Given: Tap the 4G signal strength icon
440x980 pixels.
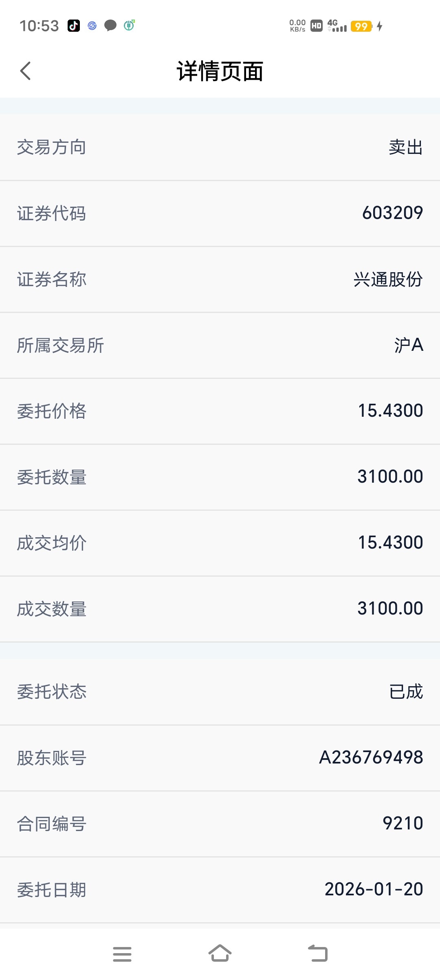Looking at the screenshot, I should (x=337, y=26).
